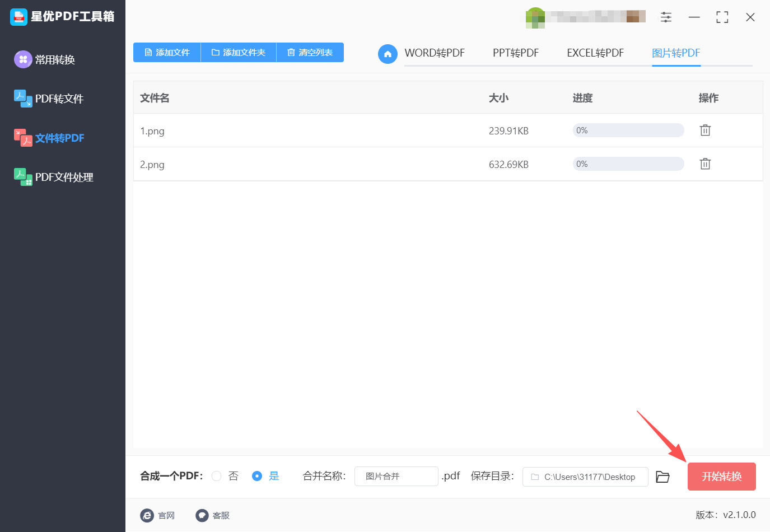Click the 添加文件 button
The height and width of the screenshot is (532, 770).
pos(167,53)
